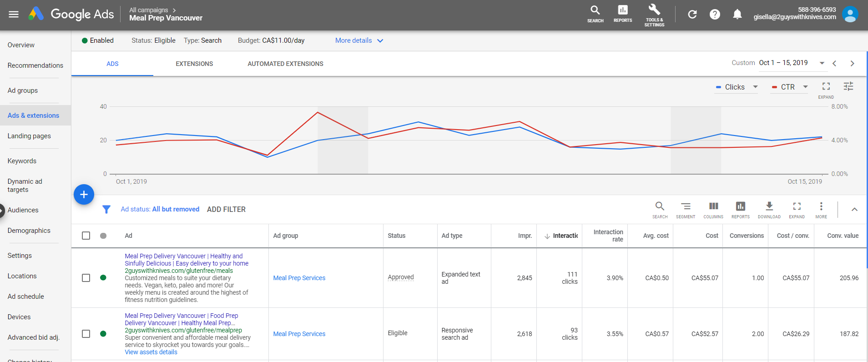Switch to the Extensions tab
868x362 pixels.
[194, 64]
